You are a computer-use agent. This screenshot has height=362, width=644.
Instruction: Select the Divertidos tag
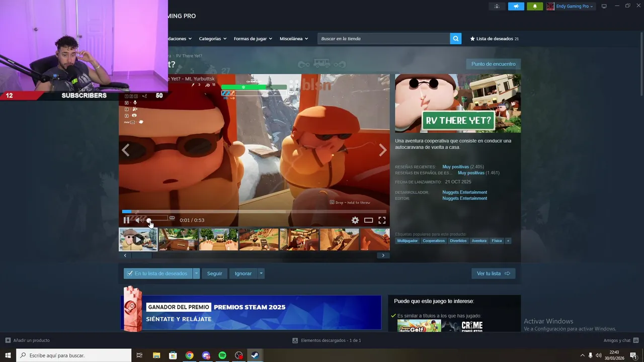pyautogui.click(x=458, y=241)
